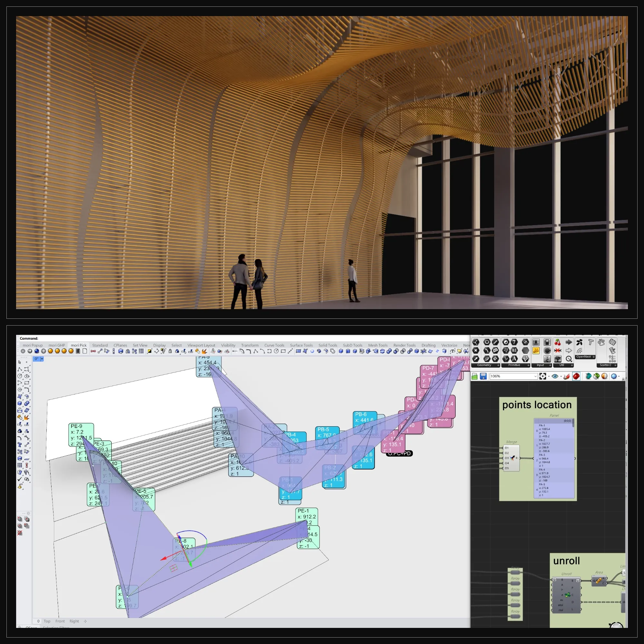Toggle the orange half-sphere document preview icon
644x644 pixels.
click(605, 376)
